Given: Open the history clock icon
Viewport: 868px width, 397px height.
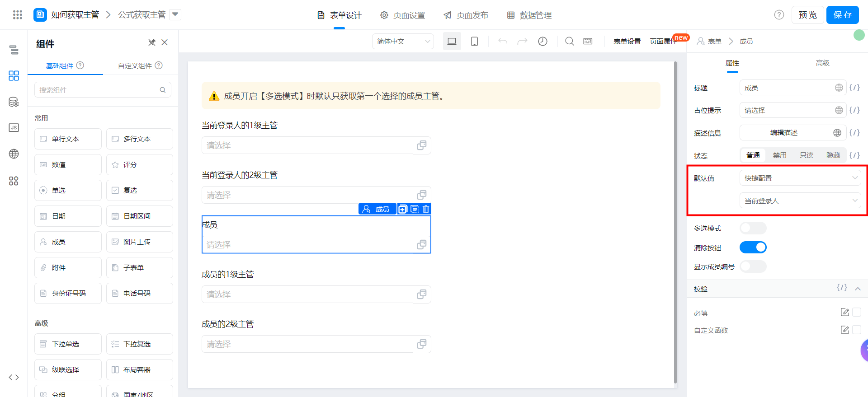Looking at the screenshot, I should click(x=542, y=41).
